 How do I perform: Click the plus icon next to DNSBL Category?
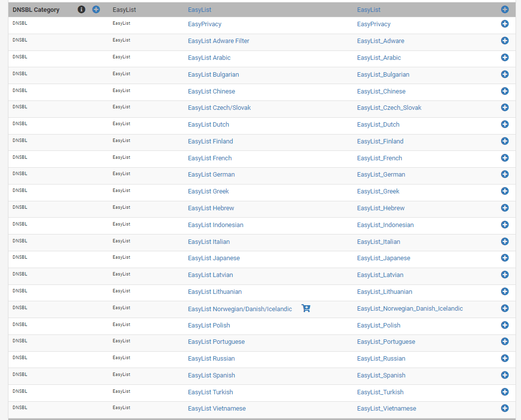pos(96,9)
